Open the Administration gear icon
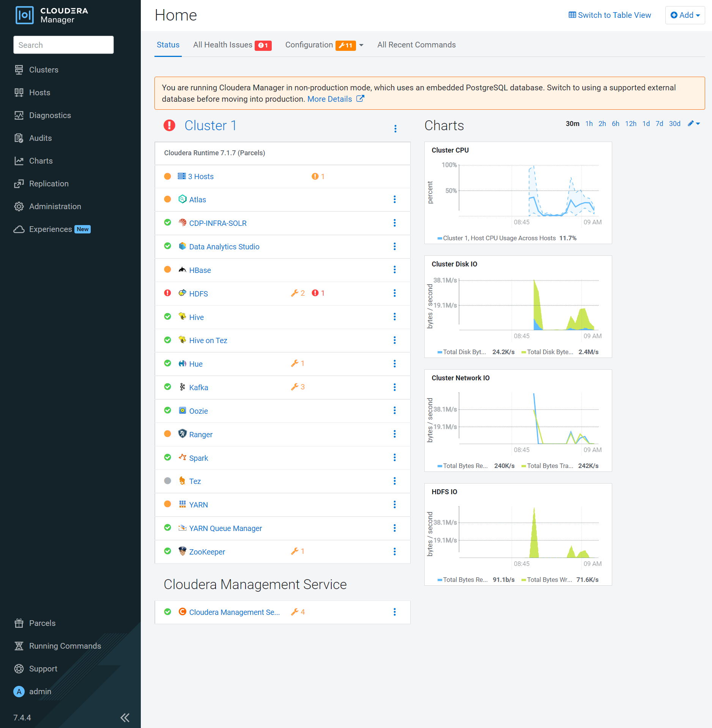Screen dimensions: 712x728 point(19,206)
